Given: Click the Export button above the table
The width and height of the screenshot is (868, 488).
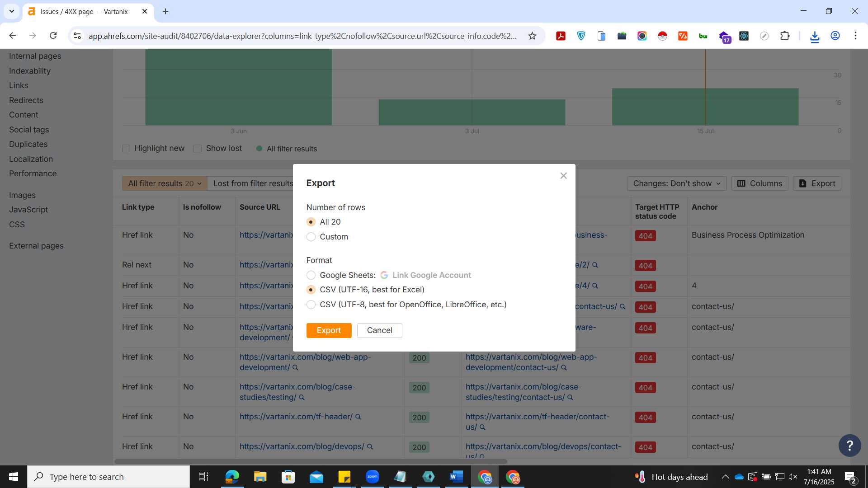Looking at the screenshot, I should pos(817,183).
